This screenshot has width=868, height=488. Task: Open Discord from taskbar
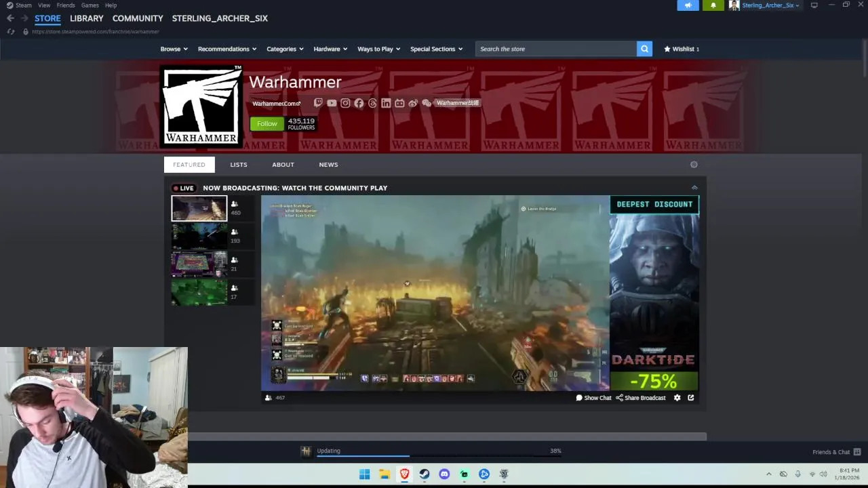[444, 474]
